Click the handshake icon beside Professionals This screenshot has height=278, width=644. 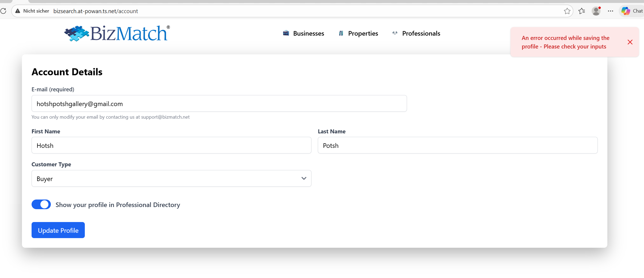[395, 33]
